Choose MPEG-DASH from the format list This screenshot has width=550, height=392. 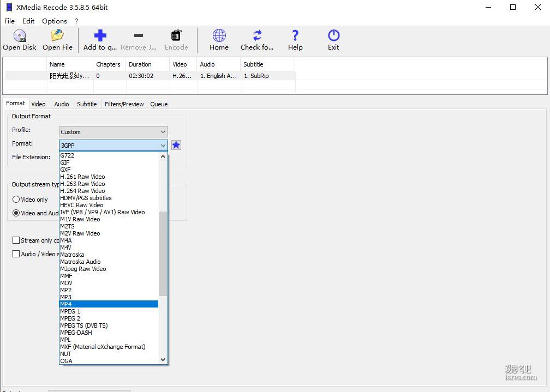109,333
